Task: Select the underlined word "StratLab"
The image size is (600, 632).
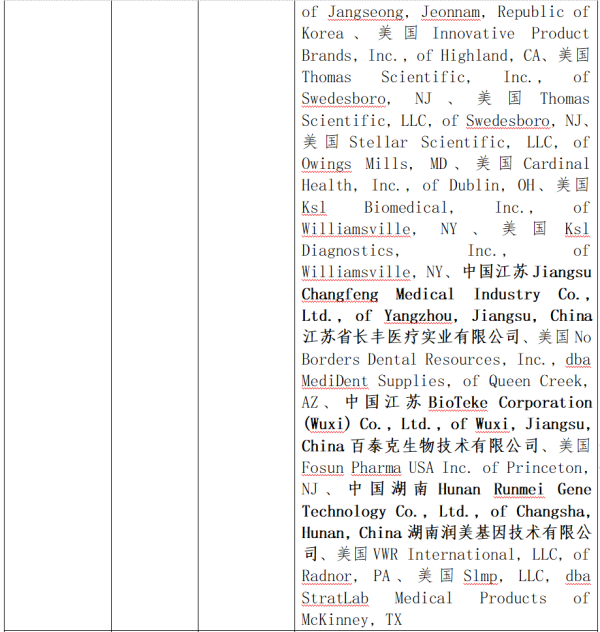Action: (335, 599)
